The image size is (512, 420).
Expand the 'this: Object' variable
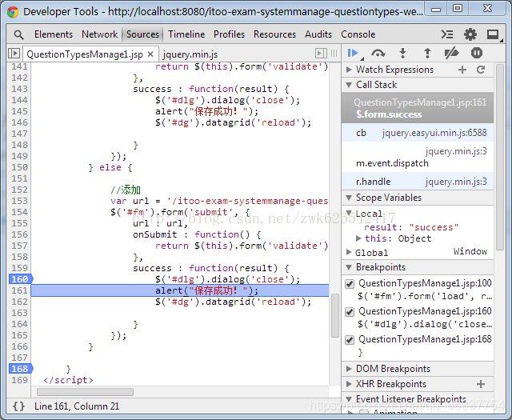pos(358,238)
